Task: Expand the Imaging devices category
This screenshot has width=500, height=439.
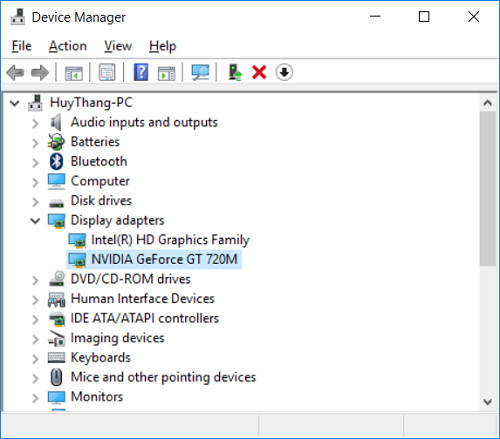Action: [35, 340]
